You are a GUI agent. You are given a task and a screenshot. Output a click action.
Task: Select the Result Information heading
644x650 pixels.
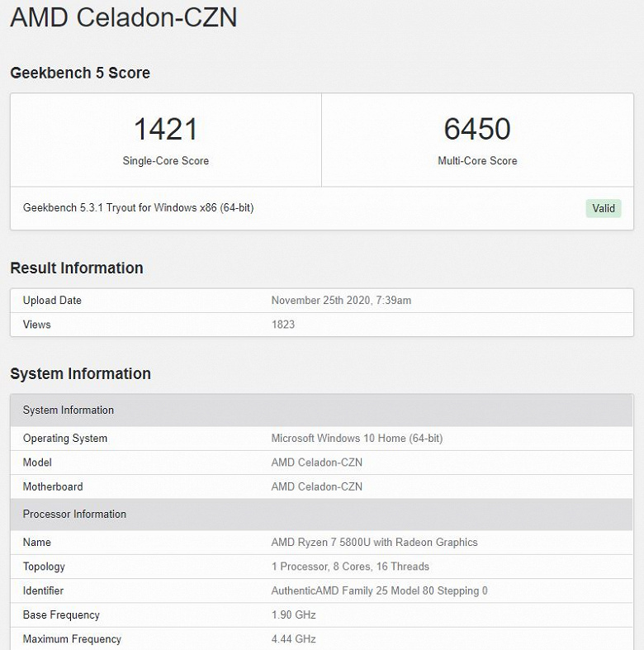tap(77, 268)
